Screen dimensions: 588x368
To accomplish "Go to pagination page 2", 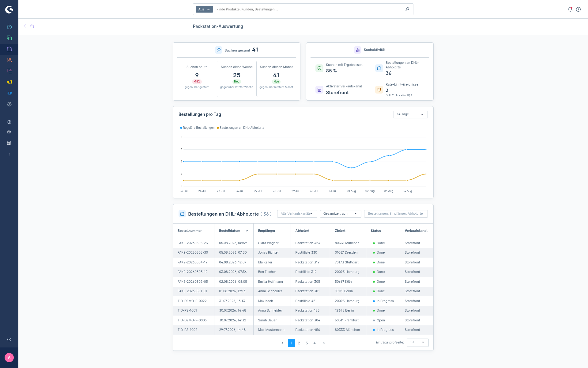I will 299,343.
